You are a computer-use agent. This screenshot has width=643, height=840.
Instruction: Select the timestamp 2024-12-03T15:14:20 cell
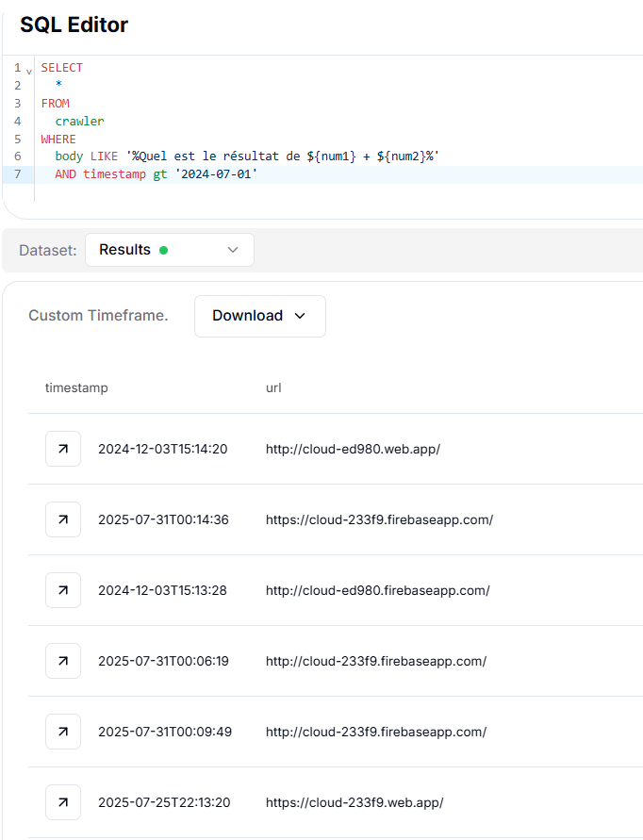pos(163,449)
